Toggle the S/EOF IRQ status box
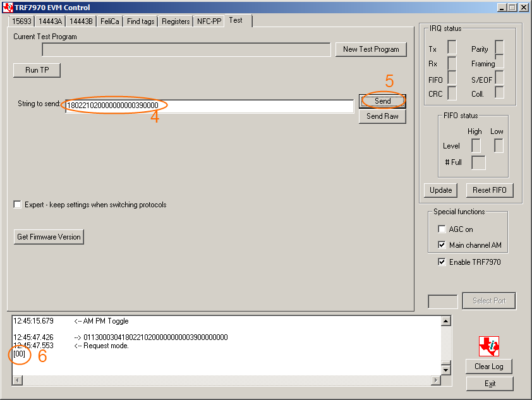532x400 pixels. coord(499,77)
